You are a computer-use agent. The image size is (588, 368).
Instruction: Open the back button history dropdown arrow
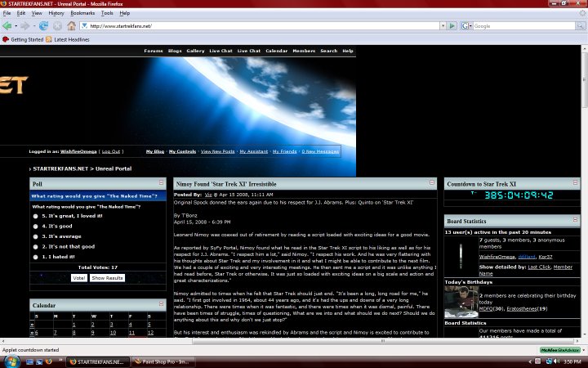[16, 26]
